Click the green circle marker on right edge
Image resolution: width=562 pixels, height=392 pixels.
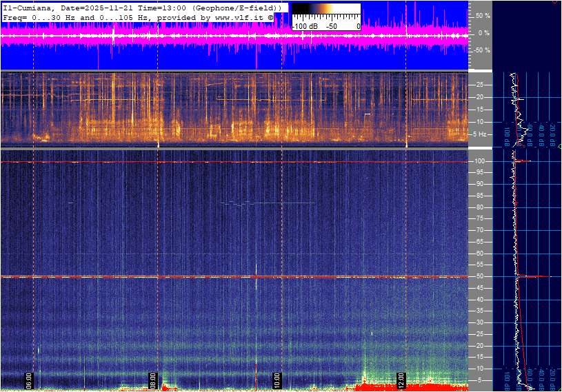[559, 146]
